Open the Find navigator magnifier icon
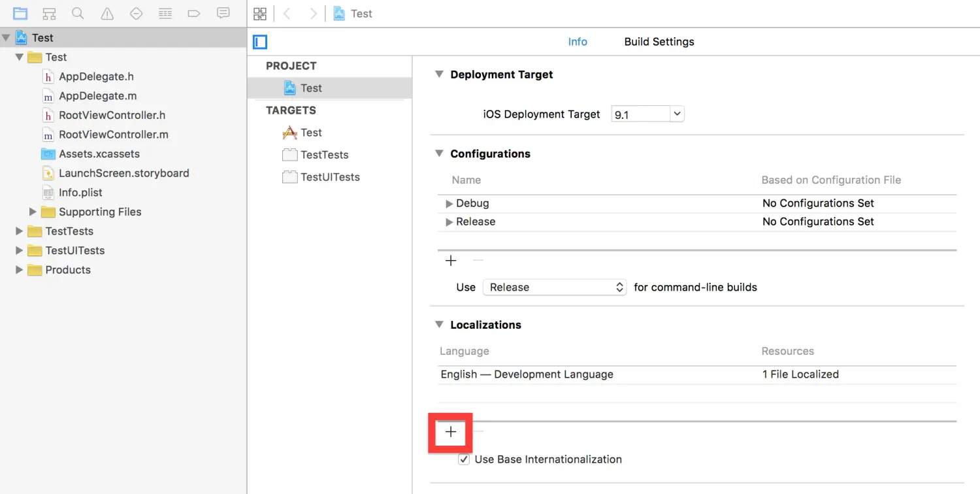The width and height of the screenshot is (980, 494). (x=78, y=13)
